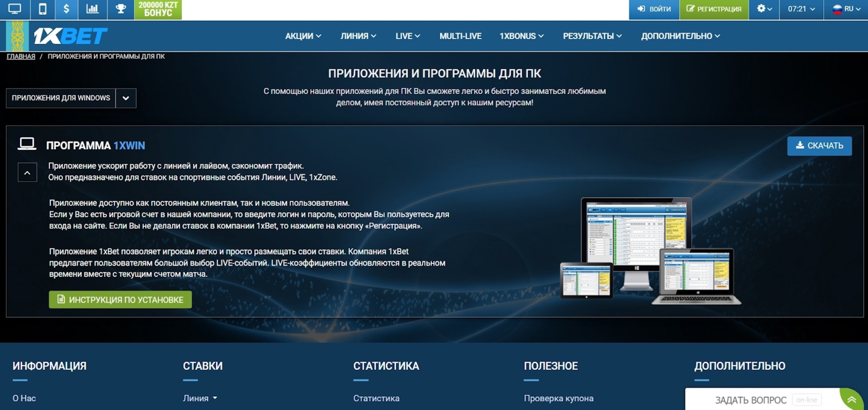
Task: Open ЗАДАТЬ ВОПРОС chat widget
Action: point(751,400)
